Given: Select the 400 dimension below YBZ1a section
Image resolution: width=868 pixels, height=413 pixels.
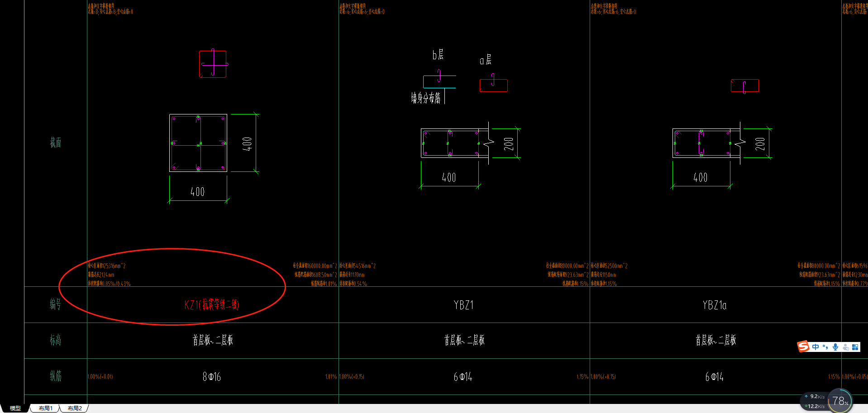Looking at the screenshot, I should [x=701, y=177].
